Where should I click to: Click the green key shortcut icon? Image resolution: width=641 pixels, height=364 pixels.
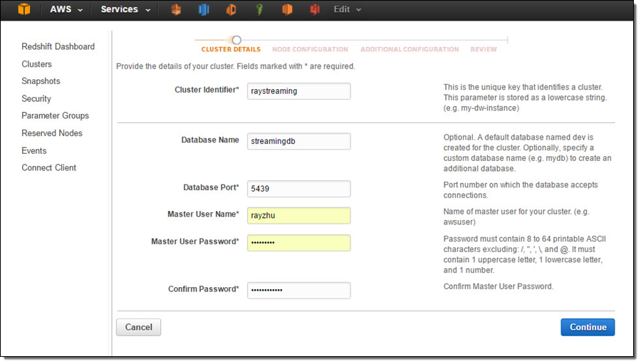click(259, 10)
